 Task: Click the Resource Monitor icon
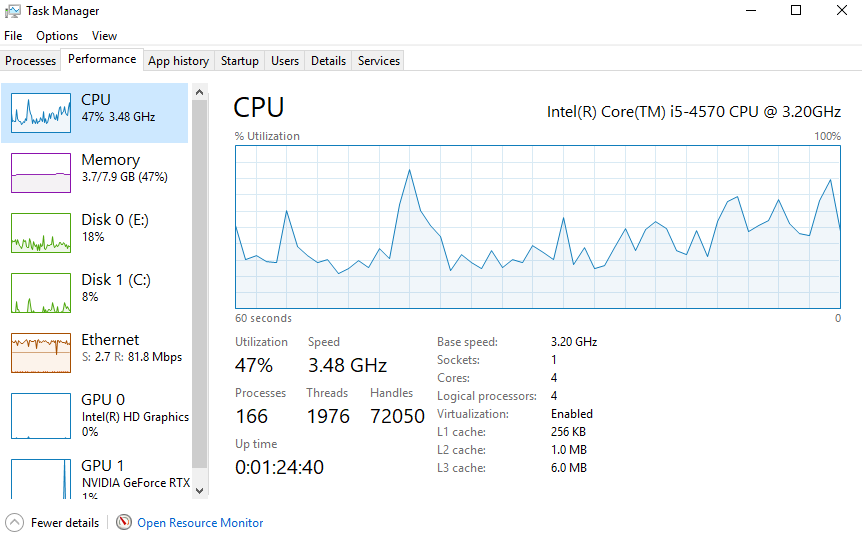pyautogui.click(x=124, y=522)
